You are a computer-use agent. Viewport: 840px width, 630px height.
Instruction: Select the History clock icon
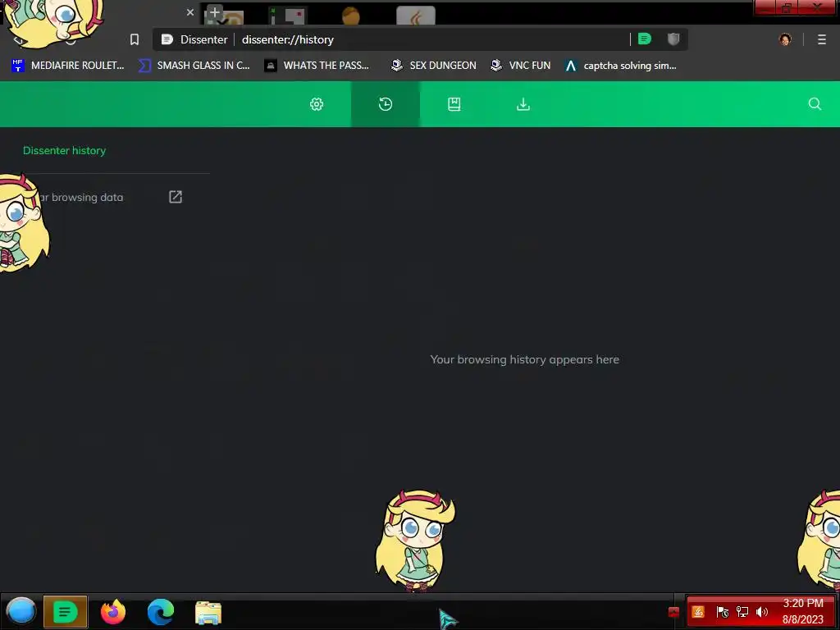[x=386, y=104]
